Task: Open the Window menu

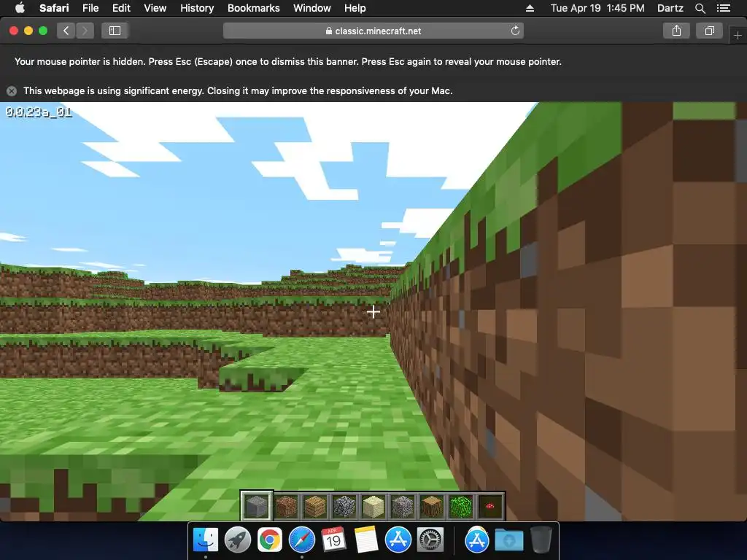Action: [x=312, y=8]
